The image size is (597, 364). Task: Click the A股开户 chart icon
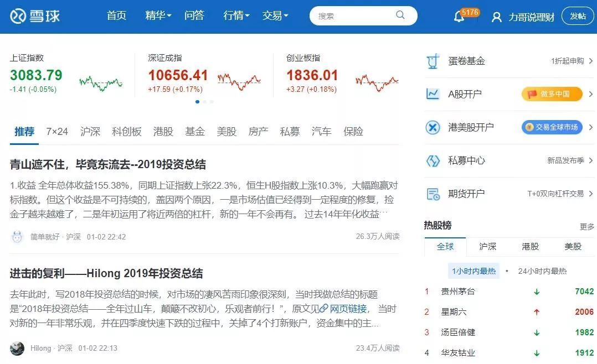click(x=433, y=94)
